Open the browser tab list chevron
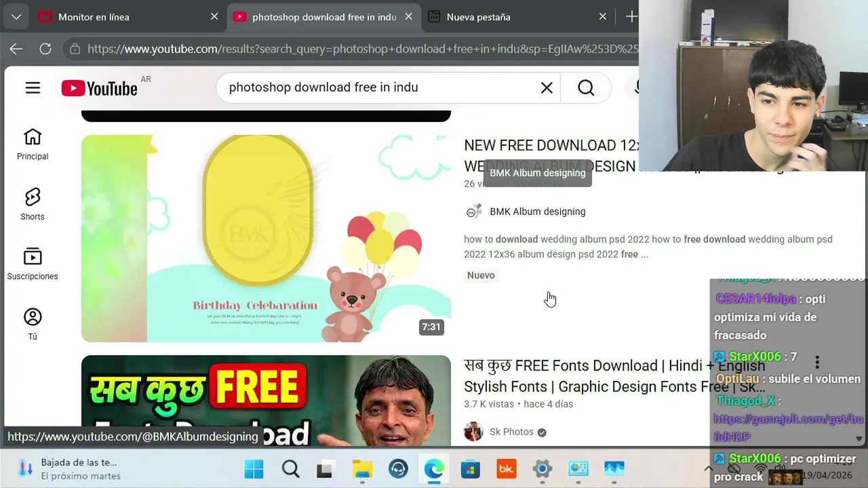This screenshot has width=868, height=488. [x=16, y=17]
